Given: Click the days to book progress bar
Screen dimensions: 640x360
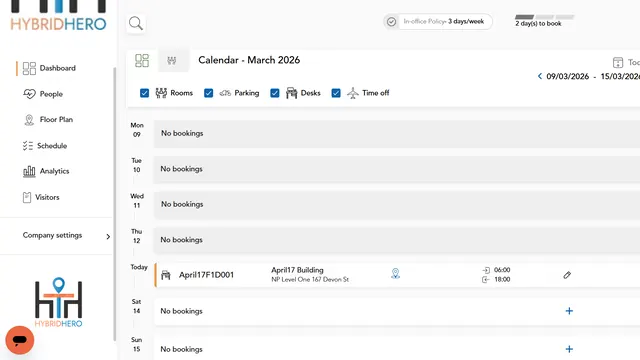Looking at the screenshot, I should [x=544, y=17].
